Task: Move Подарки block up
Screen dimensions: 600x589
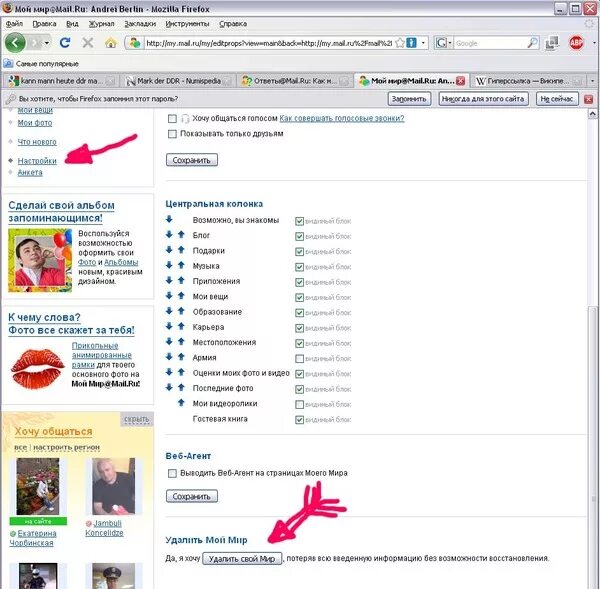Action: (181, 250)
